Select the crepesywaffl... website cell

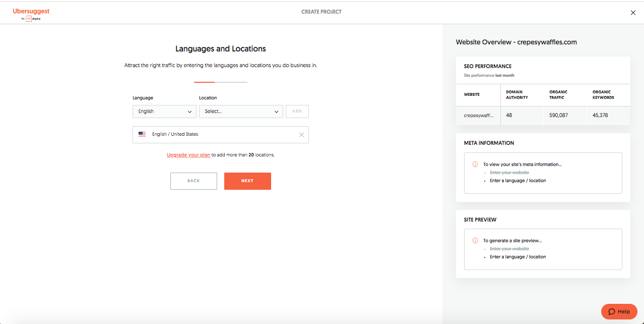click(478, 116)
